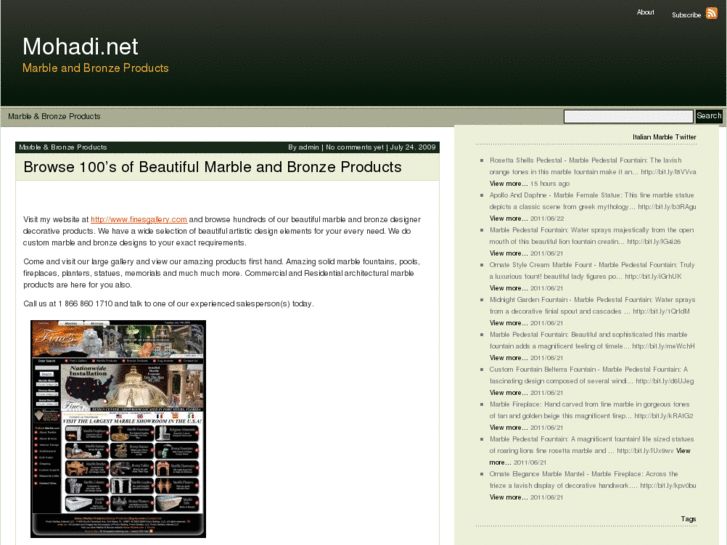Open Ornate Elegance Marble Mantel tweet link
The image size is (727, 545).
click(x=668, y=486)
